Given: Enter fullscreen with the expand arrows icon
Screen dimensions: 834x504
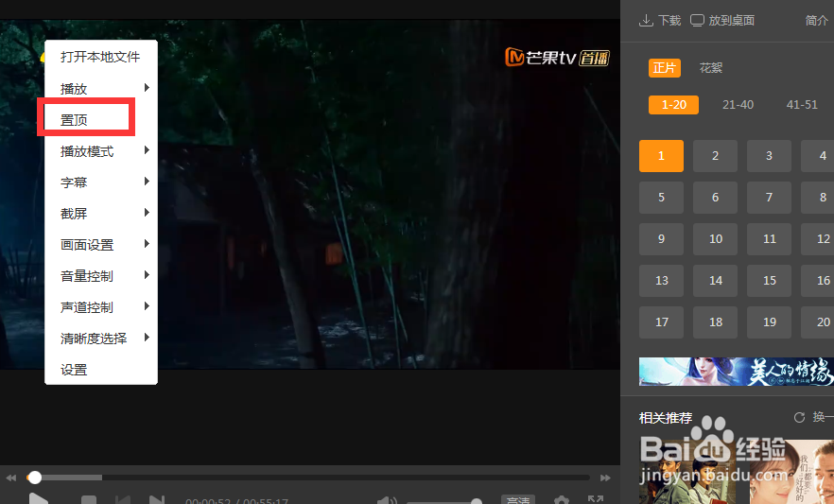Looking at the screenshot, I should 596,500.
